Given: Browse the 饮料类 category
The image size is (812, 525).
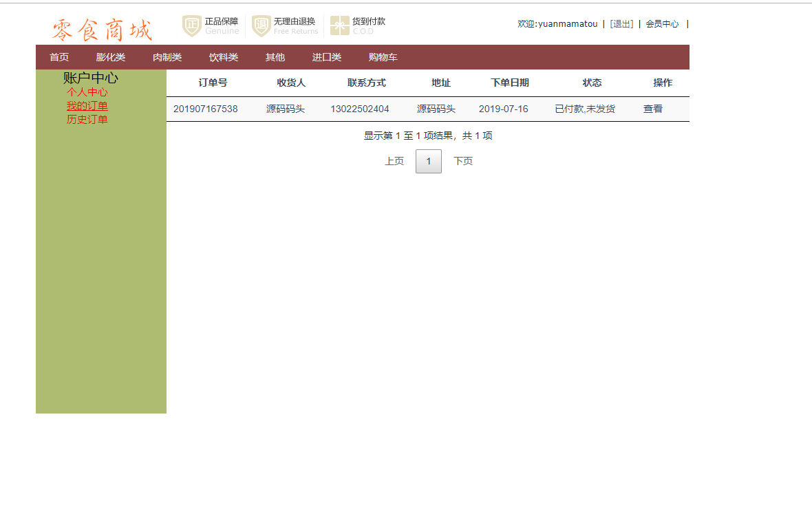Looking at the screenshot, I should [223, 57].
